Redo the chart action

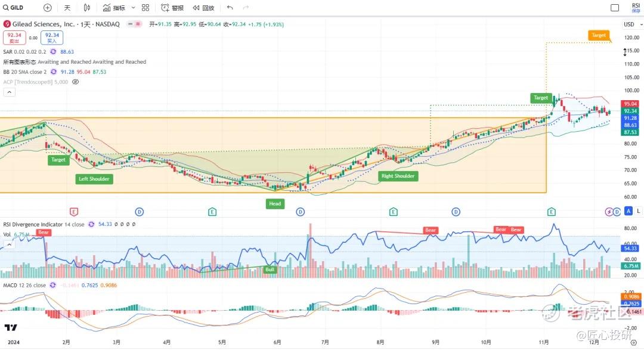click(246, 8)
